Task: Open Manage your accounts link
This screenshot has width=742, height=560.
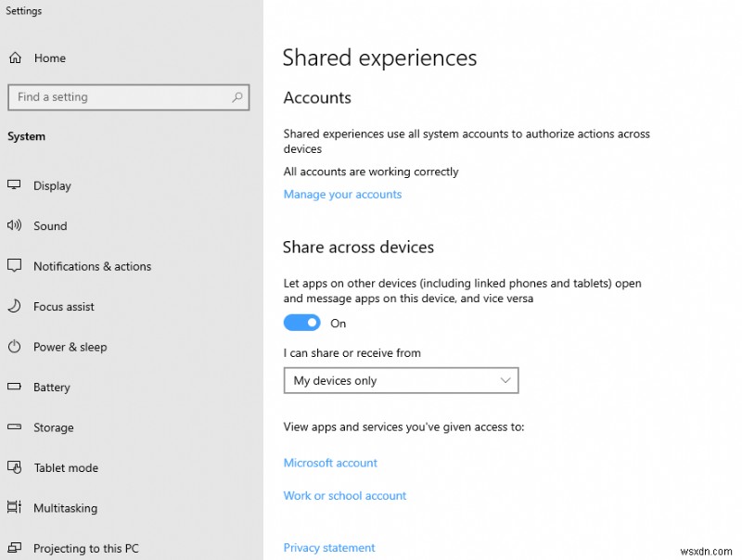Action: [x=342, y=194]
